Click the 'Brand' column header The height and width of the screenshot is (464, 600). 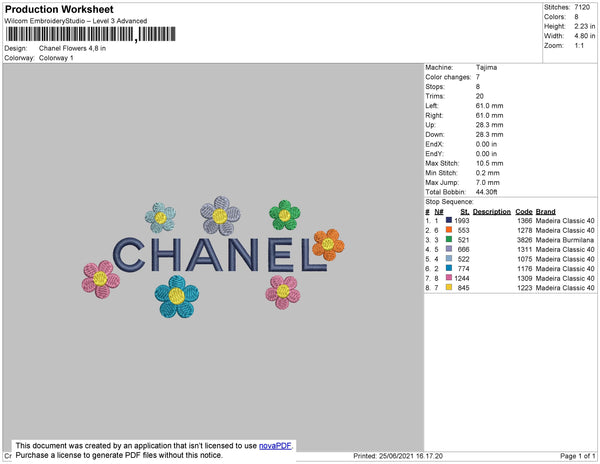click(545, 212)
